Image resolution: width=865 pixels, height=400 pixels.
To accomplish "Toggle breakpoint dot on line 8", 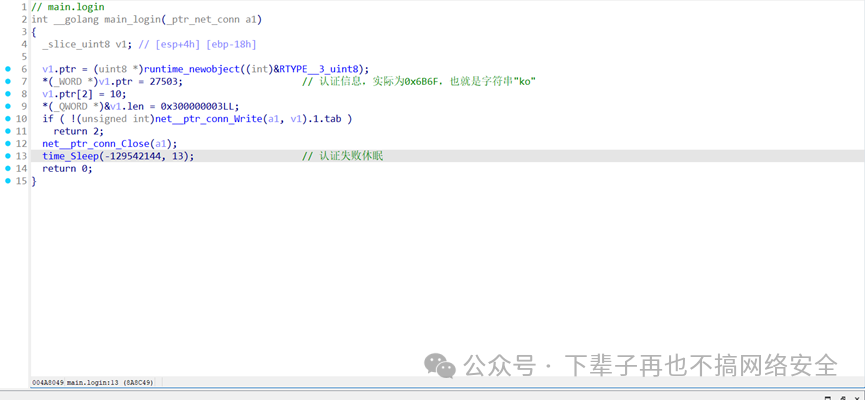I will 8,94.
